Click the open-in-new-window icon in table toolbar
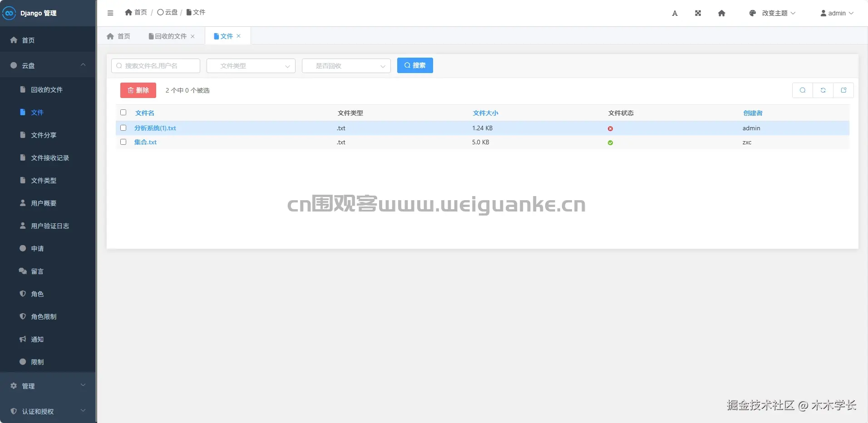Screen dimensions: 868x423 [x=843, y=90]
